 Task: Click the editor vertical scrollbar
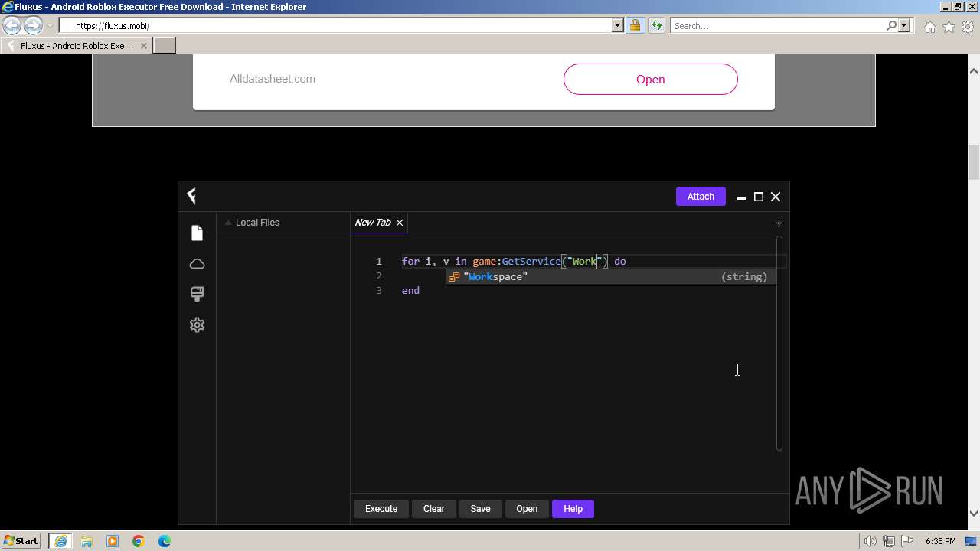[779, 343]
